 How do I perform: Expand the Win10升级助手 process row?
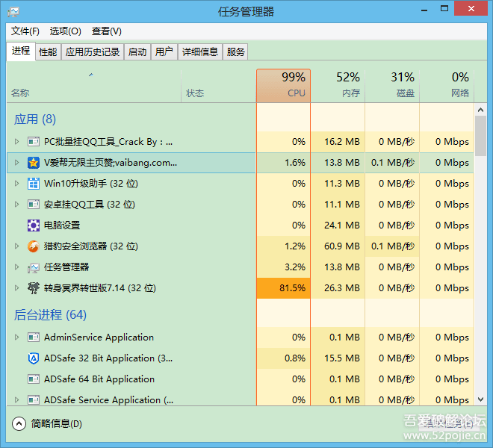pos(16,183)
